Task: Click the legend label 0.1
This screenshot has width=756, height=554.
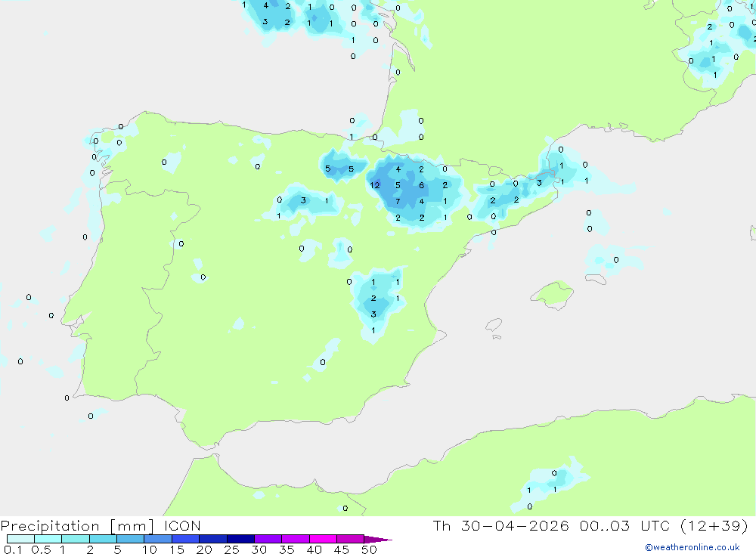Action: click(x=11, y=549)
